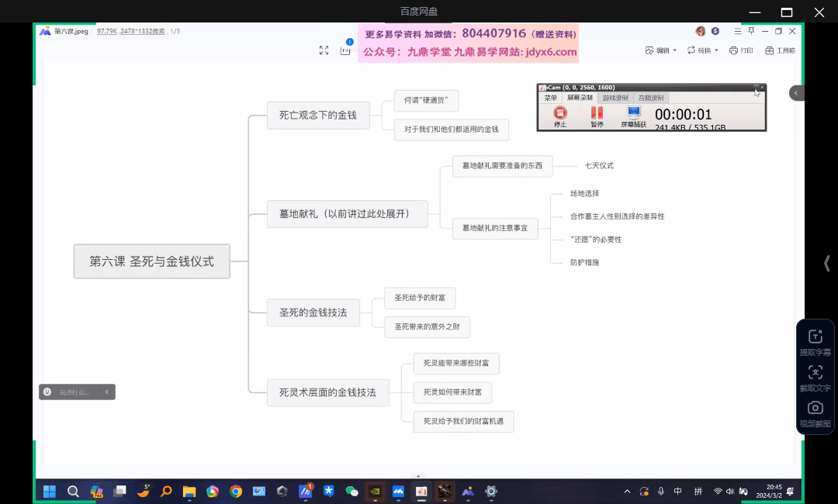Pin the image viewer window on top

tap(750, 31)
